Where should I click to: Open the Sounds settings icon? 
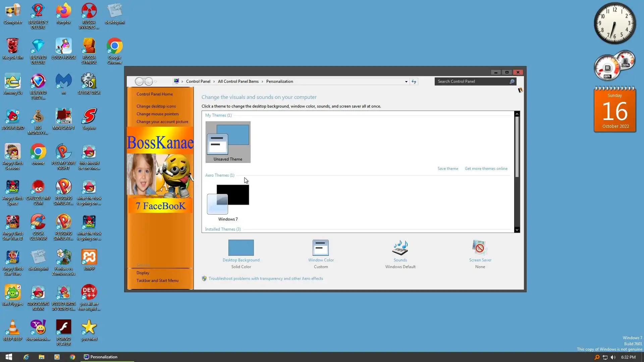(400, 248)
